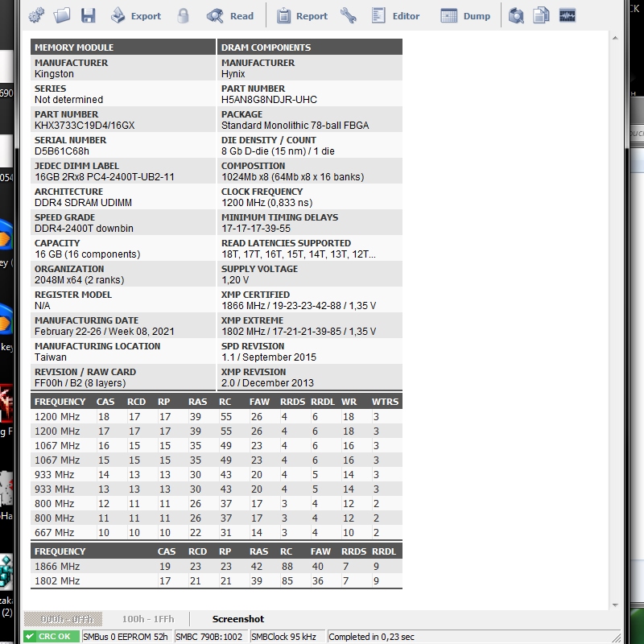The height and width of the screenshot is (644, 644).
Task: Click 'Taiwan' manufacturing location value
Action: (x=51, y=357)
